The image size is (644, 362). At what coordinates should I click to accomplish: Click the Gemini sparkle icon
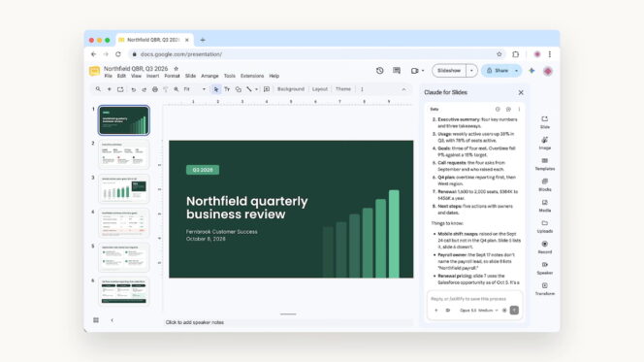pyautogui.click(x=531, y=71)
